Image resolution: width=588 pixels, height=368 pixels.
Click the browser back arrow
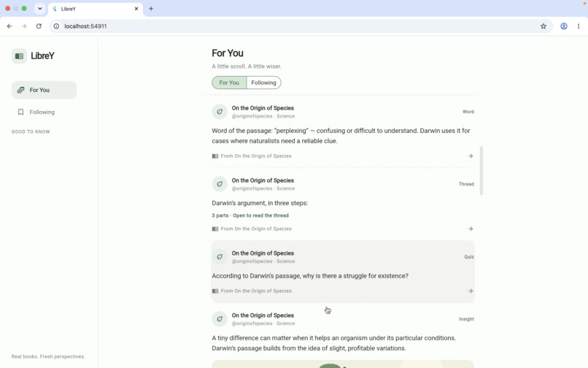click(x=9, y=26)
